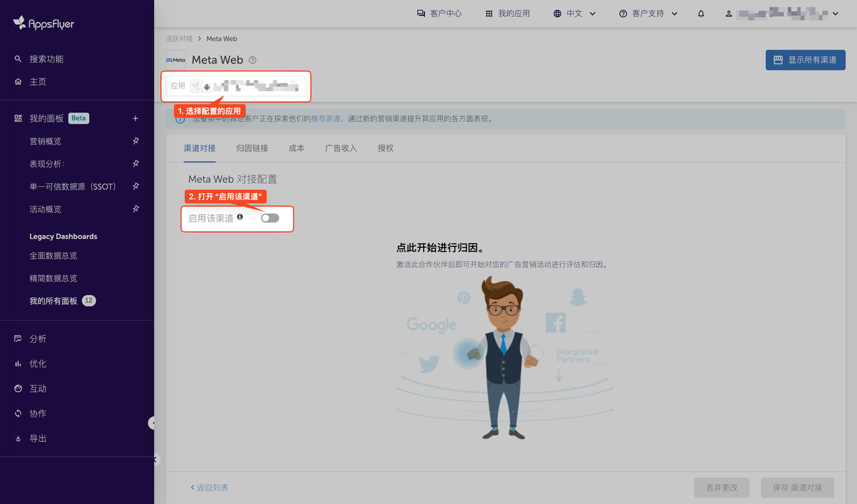Click the info icon next to 启用该渠道
This screenshot has height=504, width=857.
(240, 217)
